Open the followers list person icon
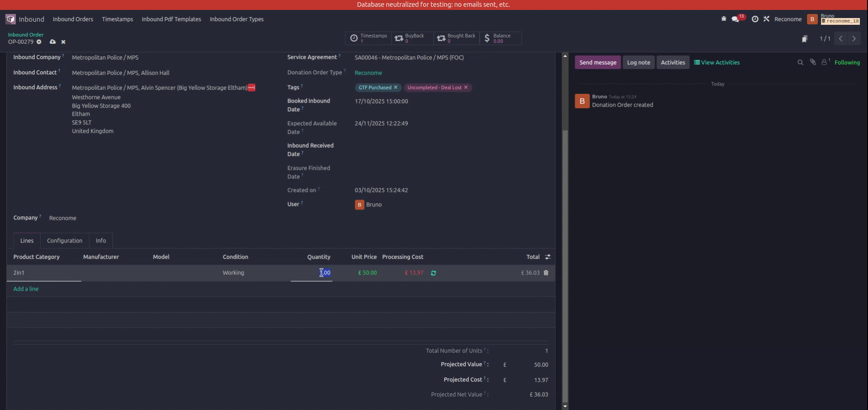Viewport: 868px width, 410px height. pos(825,62)
